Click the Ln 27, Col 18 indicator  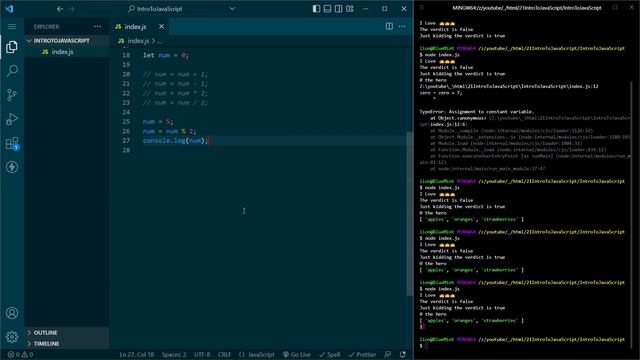[x=136, y=355]
